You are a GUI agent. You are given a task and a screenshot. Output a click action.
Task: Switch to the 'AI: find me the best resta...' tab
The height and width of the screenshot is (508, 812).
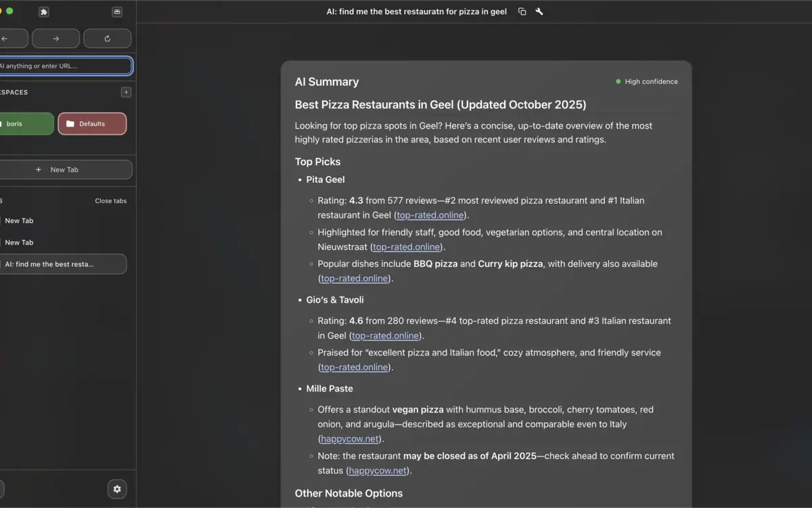[63, 264]
